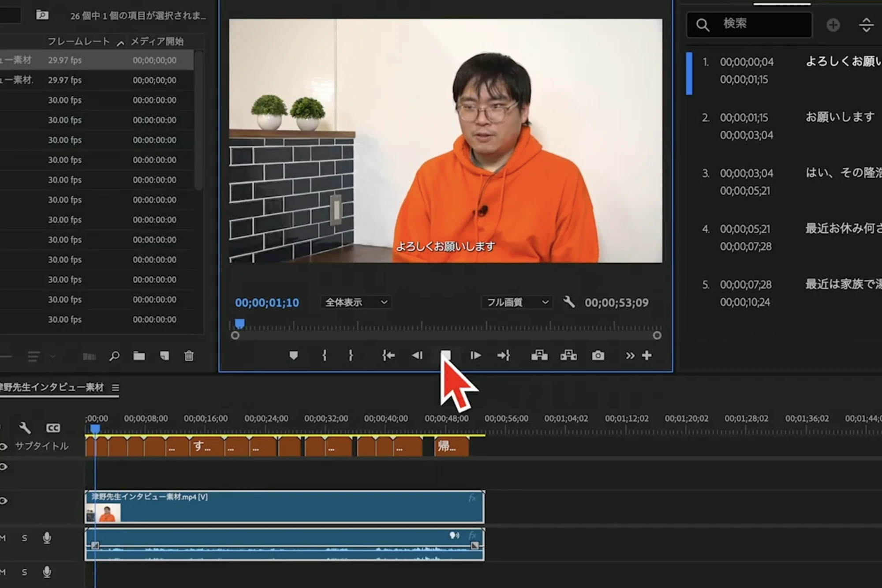Viewport: 882px width, 588px height.
Task: Open the 全体表示 zoom level dropdown
Action: 355,303
